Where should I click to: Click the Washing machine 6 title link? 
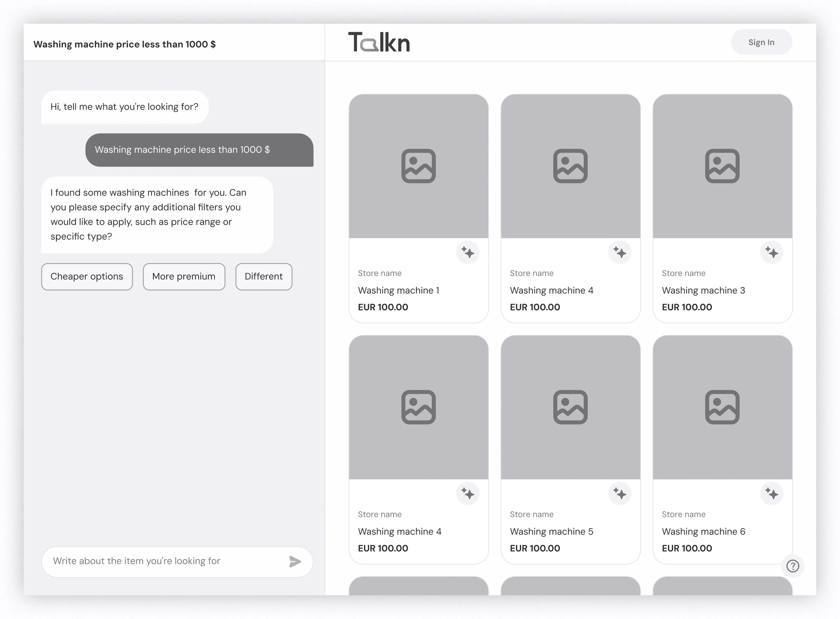[x=703, y=531]
